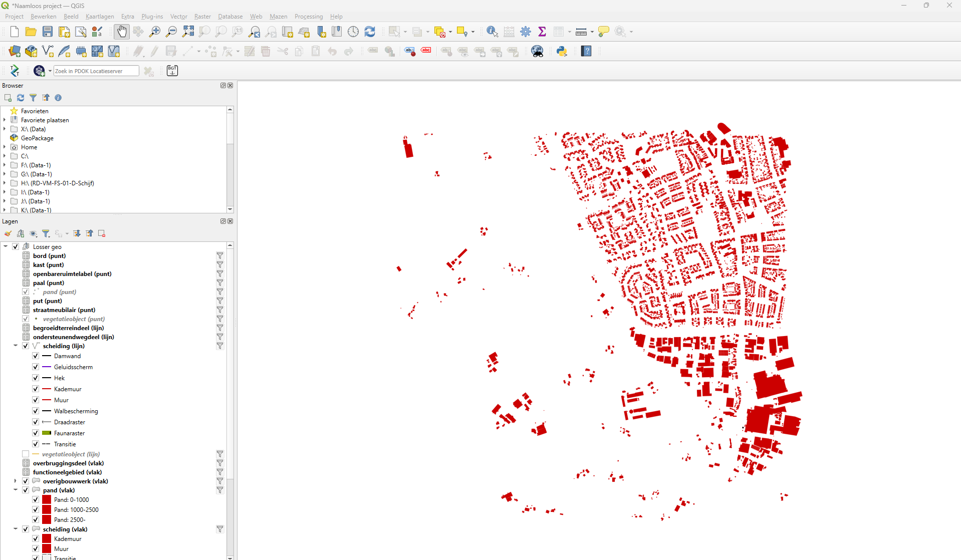Uncheck the Geluidsscherm legend item
Screen dimensions: 961x560
(36, 367)
